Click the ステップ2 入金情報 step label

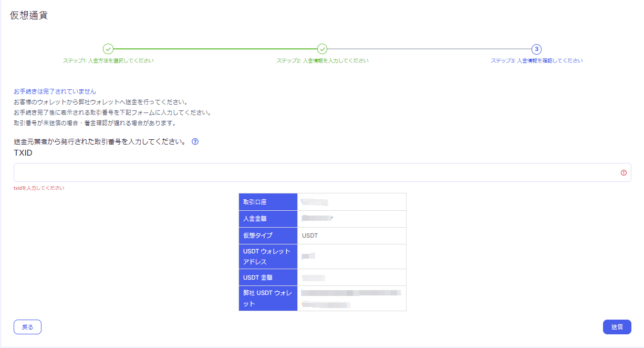click(323, 61)
